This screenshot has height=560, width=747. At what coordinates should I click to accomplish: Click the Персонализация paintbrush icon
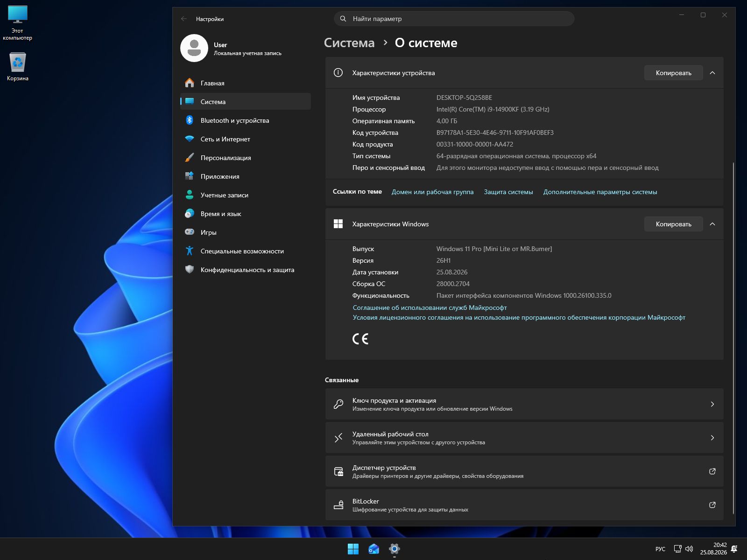tap(190, 158)
